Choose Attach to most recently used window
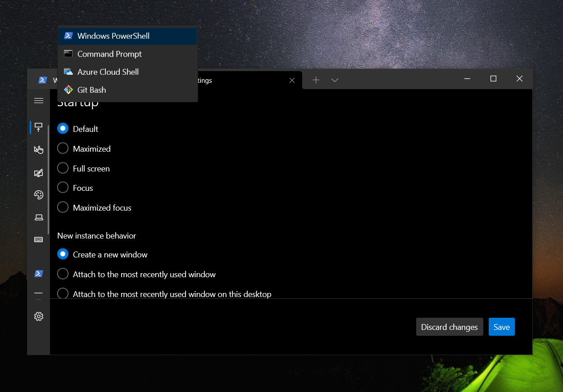Image resolution: width=563 pixels, height=392 pixels. 136,274
